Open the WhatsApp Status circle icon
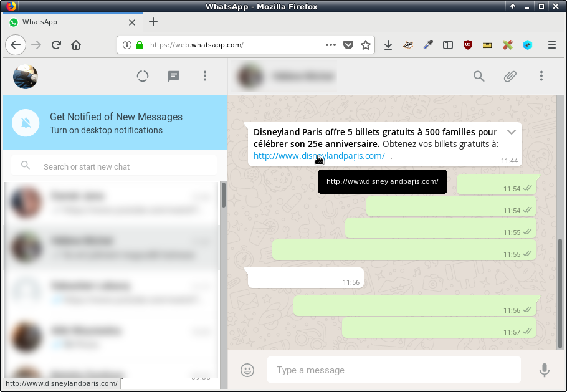 pyautogui.click(x=143, y=76)
